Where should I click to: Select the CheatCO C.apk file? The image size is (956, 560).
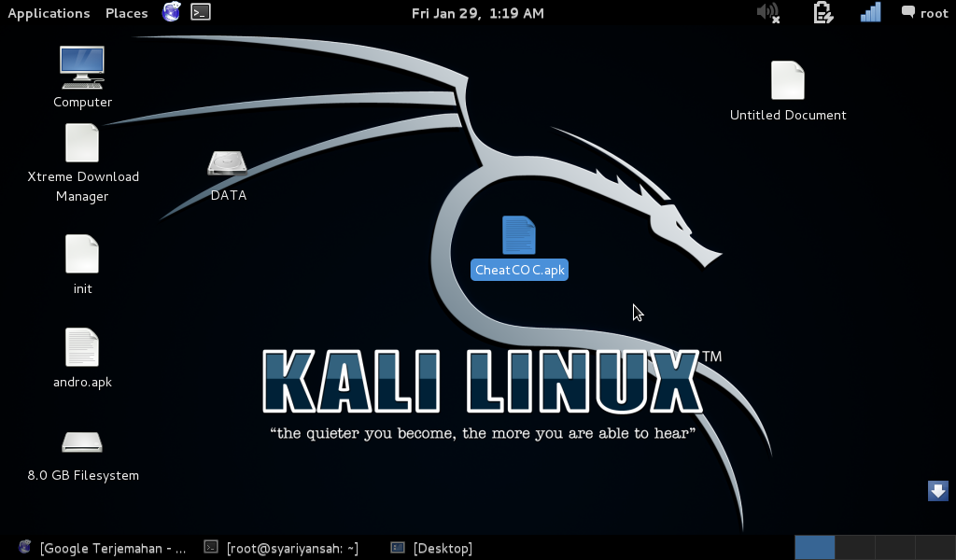pos(519,235)
